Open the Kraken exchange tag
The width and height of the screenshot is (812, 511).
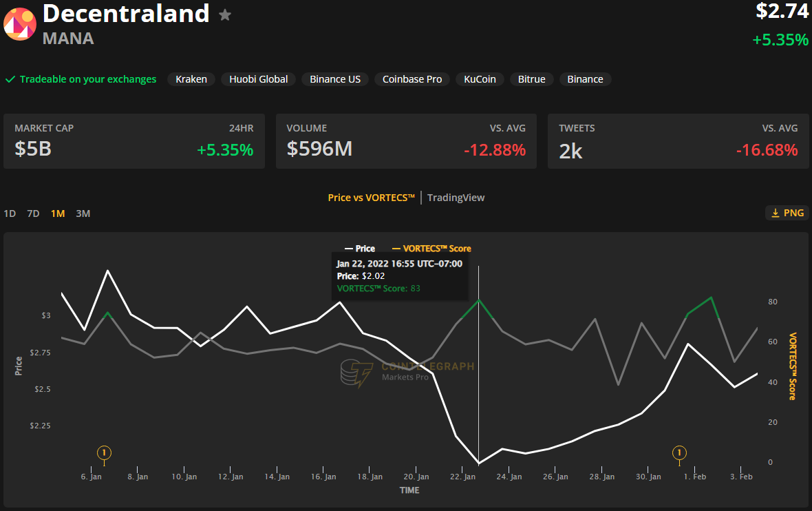point(191,79)
